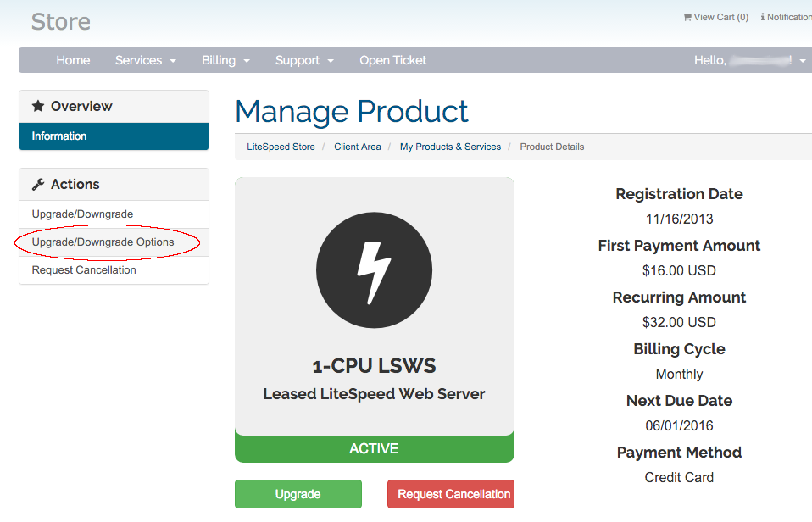
Task: Open My Products & Services breadcrumb
Action: (451, 147)
